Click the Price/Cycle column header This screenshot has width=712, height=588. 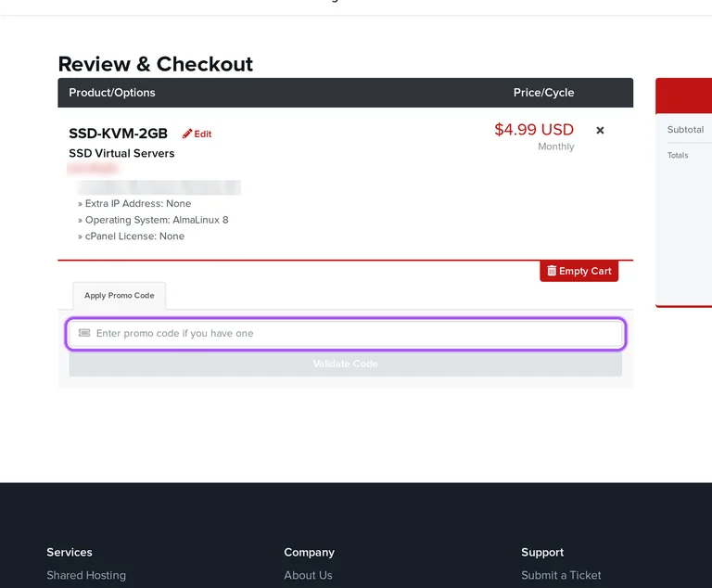[543, 93]
